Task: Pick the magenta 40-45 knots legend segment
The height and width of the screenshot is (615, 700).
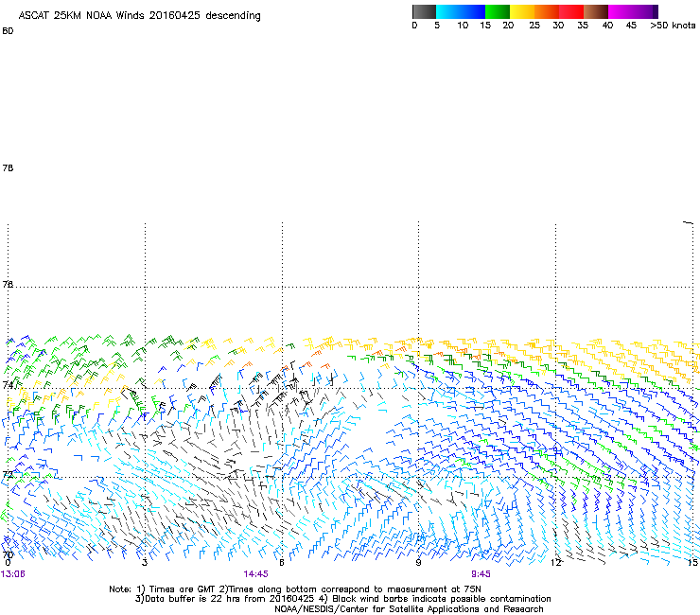Action: [621, 11]
